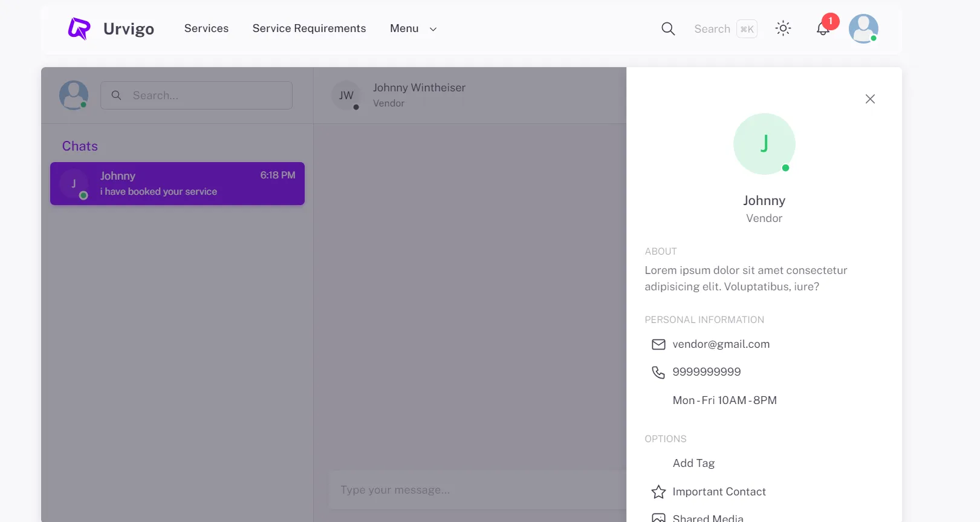Click the email envelope icon
The image size is (980, 522).
tap(658, 345)
